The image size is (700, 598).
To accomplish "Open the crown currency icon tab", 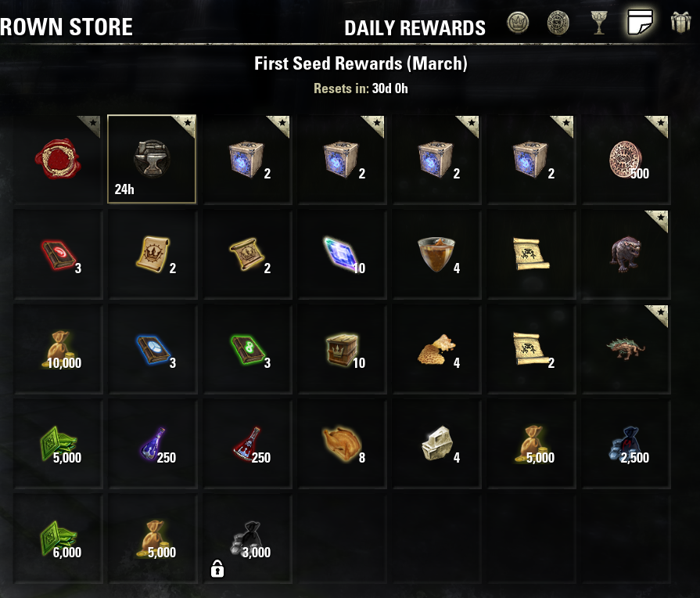I will [x=518, y=23].
